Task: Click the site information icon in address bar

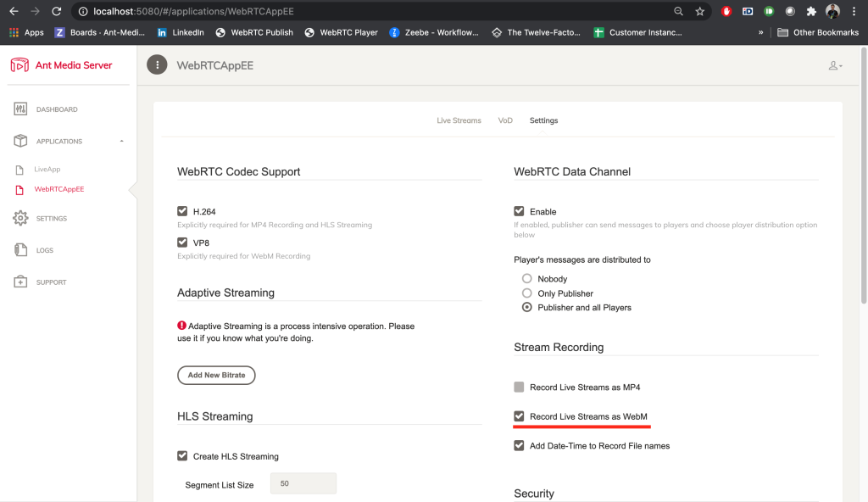Action: 82,11
